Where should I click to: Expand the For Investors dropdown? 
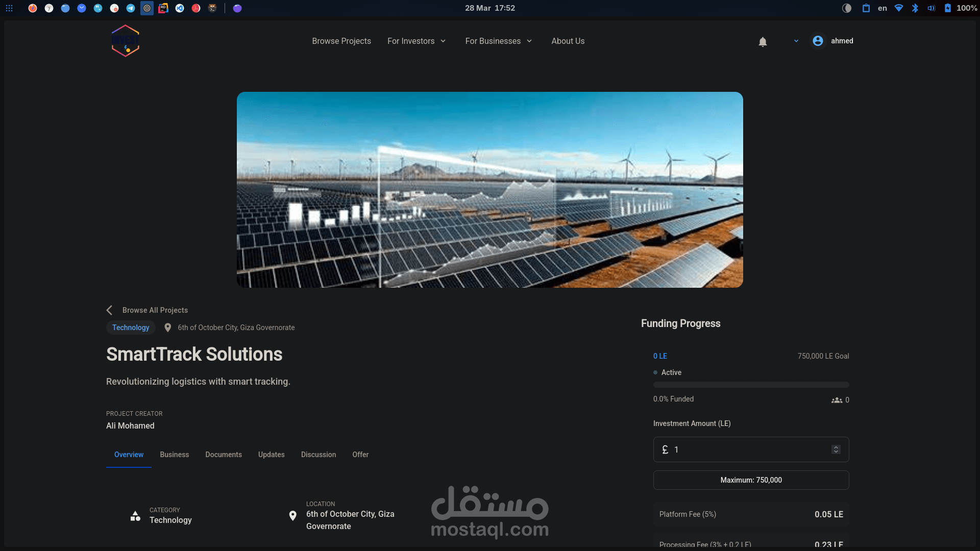[416, 41]
